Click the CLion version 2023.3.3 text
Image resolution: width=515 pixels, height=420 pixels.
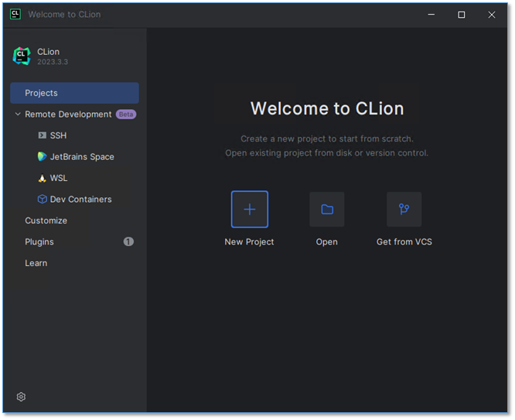pyautogui.click(x=53, y=62)
